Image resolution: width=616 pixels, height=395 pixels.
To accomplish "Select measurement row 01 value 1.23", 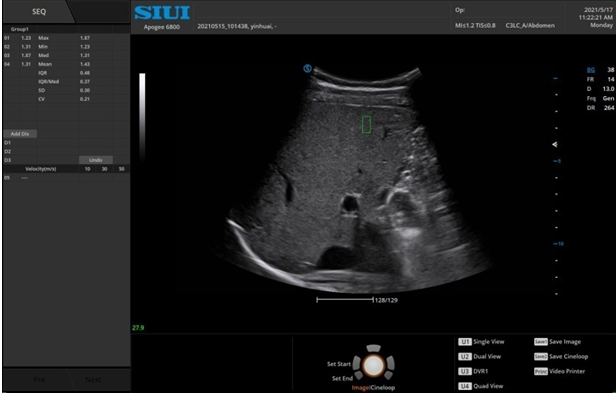I will point(26,38).
